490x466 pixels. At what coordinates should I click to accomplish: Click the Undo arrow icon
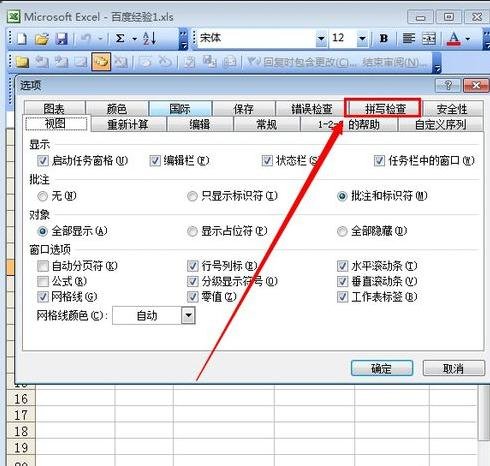85,39
